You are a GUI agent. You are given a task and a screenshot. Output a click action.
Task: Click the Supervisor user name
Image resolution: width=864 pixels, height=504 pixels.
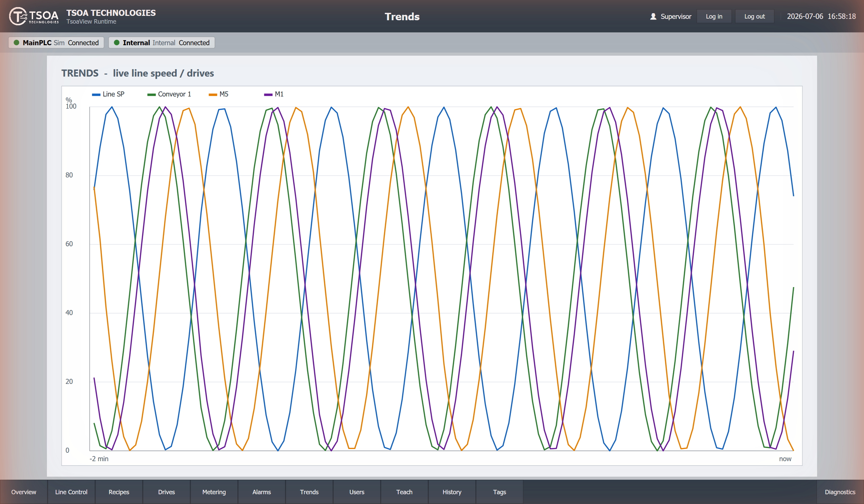click(676, 17)
